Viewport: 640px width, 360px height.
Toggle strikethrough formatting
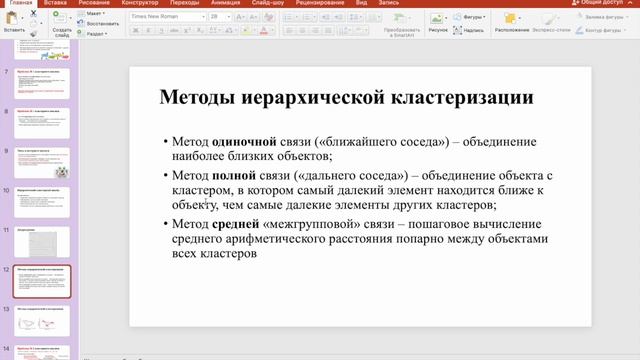(x=174, y=30)
